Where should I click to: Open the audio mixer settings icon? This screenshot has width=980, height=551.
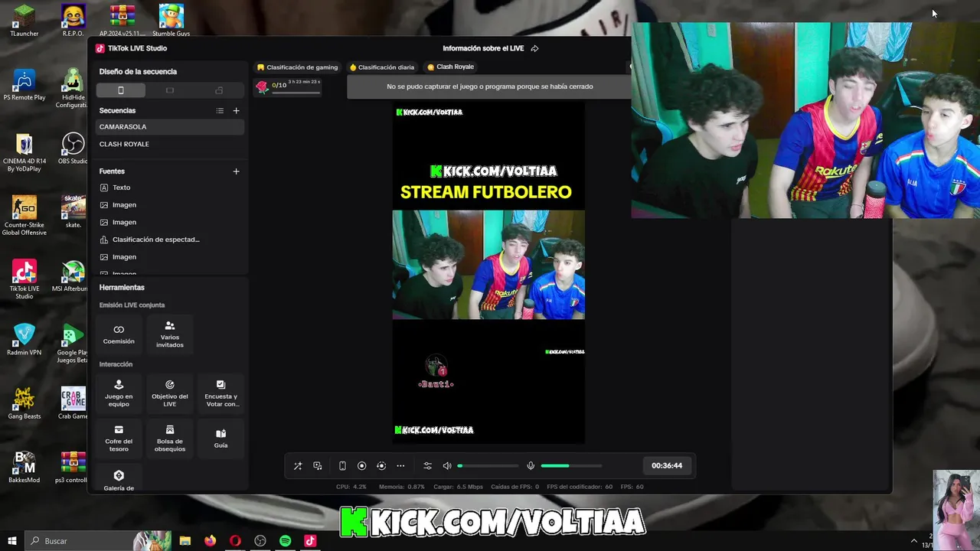427,466
